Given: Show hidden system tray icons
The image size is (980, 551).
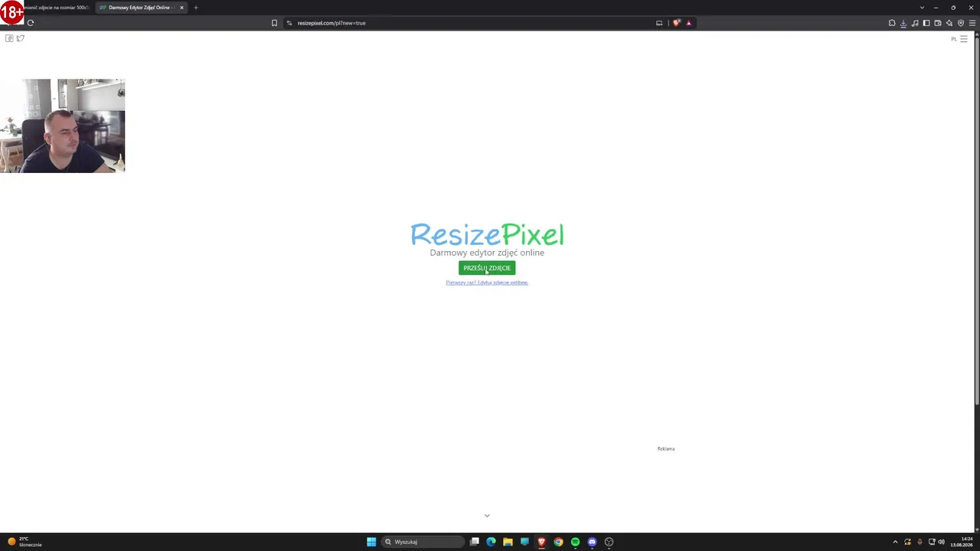Looking at the screenshot, I should click(895, 542).
